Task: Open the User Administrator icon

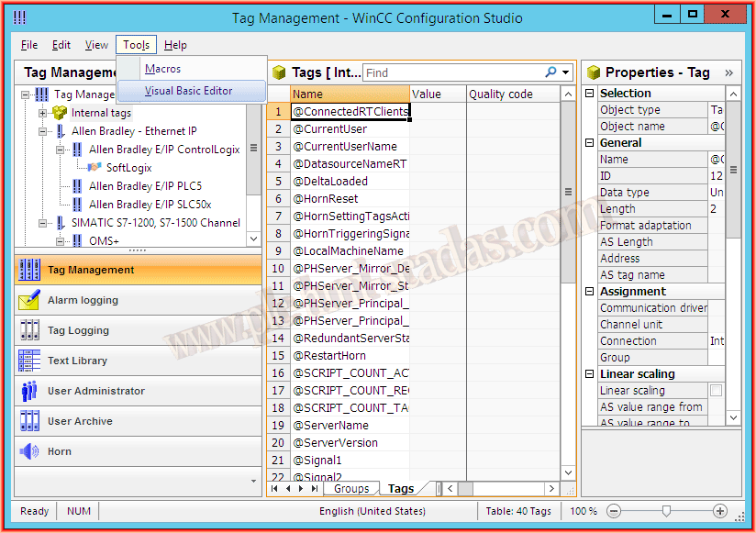Action: [x=29, y=391]
